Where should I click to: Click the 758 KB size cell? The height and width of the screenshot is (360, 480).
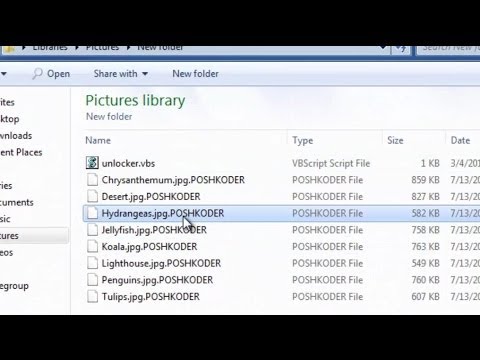(425, 230)
